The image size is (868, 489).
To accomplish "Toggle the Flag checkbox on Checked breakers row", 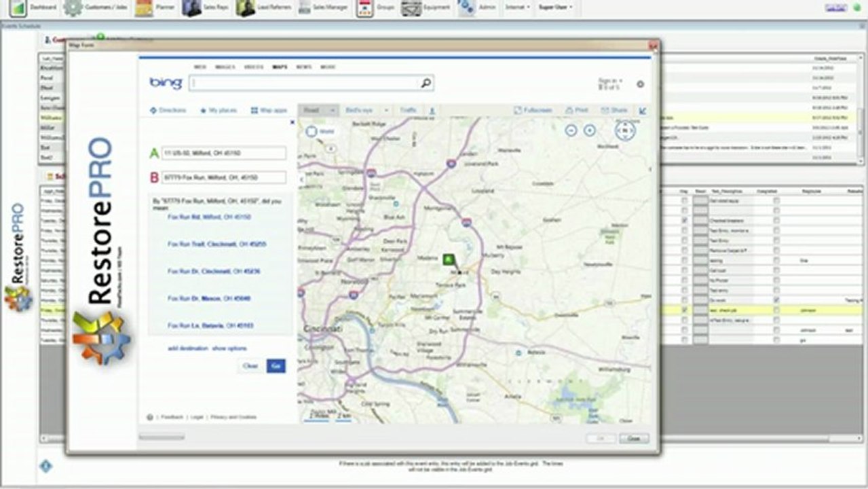I will tap(684, 221).
